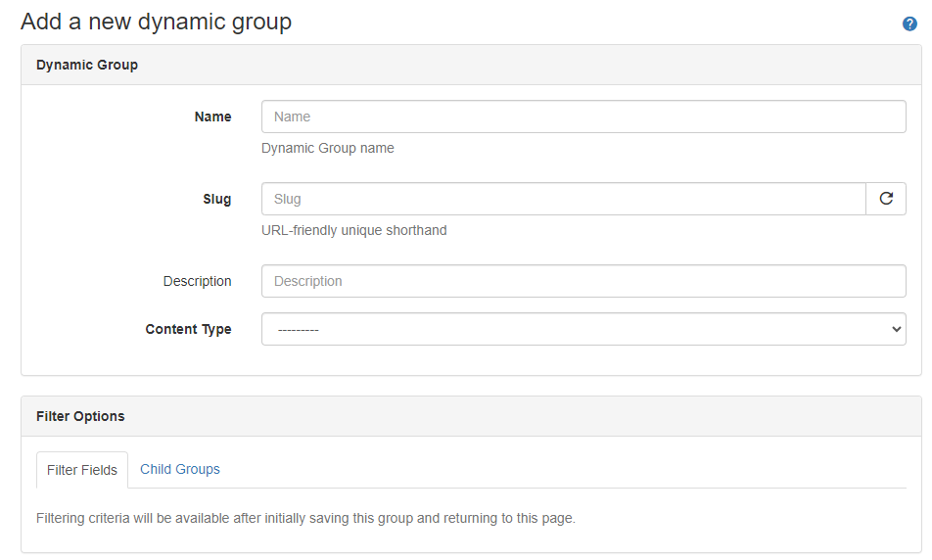Select the Filter Fields tab
This screenshot has width=932, height=560.
pyautogui.click(x=82, y=470)
